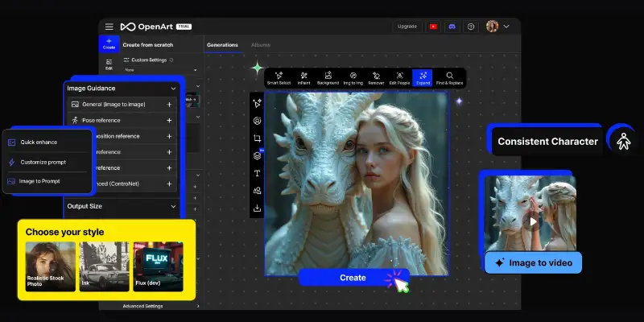Select the Create sidebar button
The width and height of the screenshot is (644, 322).
[x=109, y=44]
